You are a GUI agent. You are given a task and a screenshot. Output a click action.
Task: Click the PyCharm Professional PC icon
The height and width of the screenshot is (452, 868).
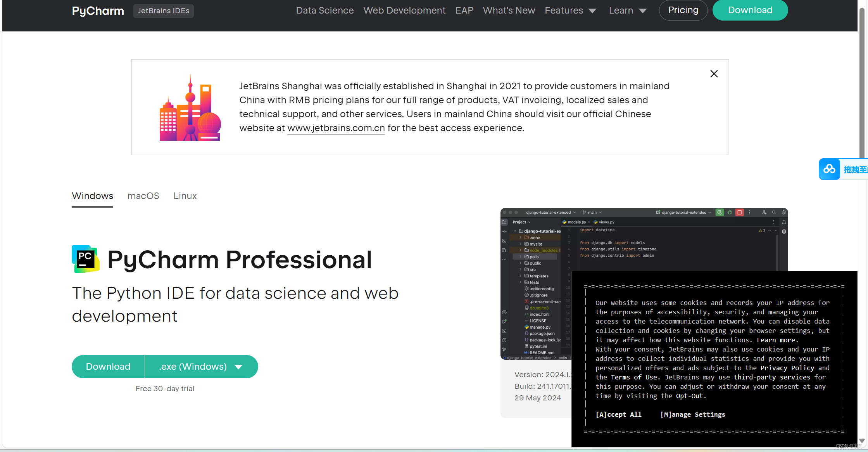coord(86,259)
